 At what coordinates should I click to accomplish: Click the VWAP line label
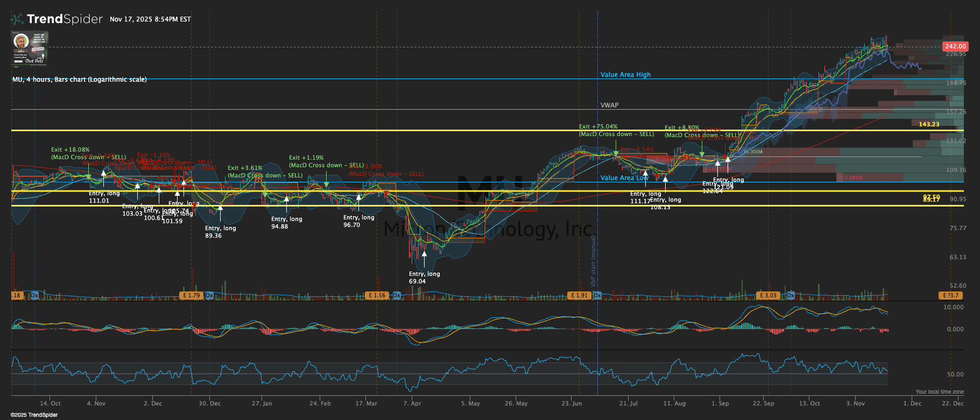(609, 105)
